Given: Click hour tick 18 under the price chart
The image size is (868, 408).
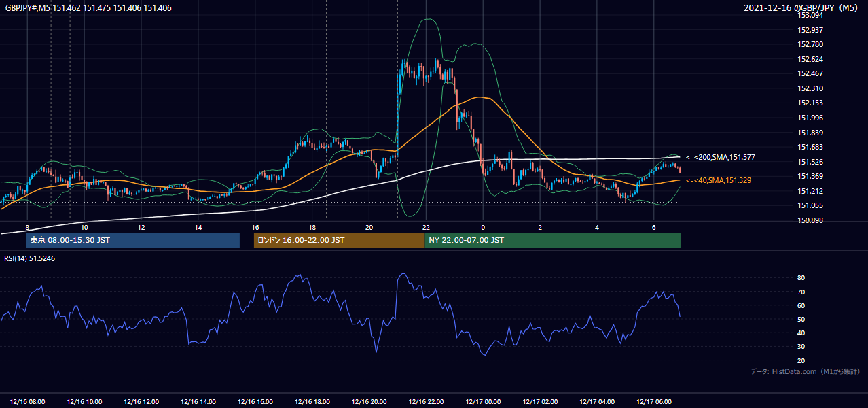Looking at the screenshot, I should click(x=312, y=227).
